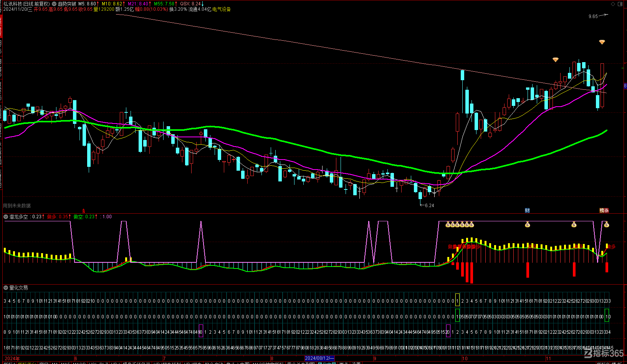Click the 趋势突破 indicator name
This screenshot has width=627, height=364.
(67, 4)
